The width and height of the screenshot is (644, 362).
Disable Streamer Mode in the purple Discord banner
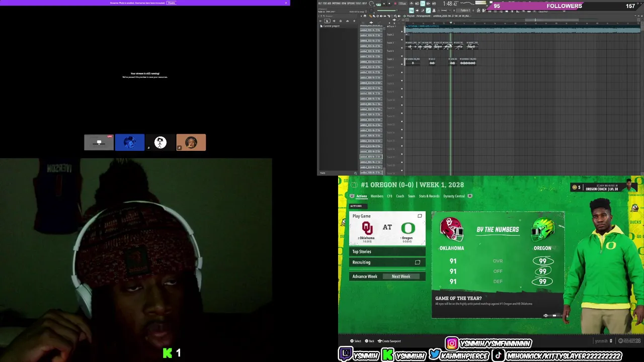click(x=172, y=3)
